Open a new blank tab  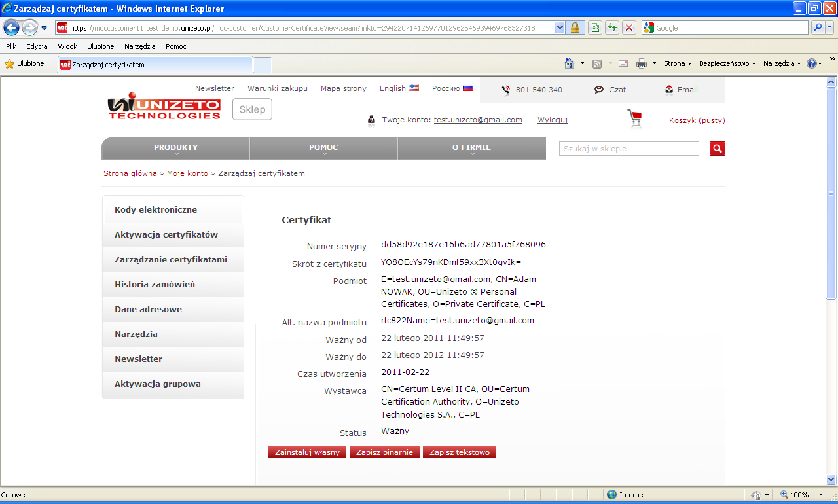[263, 65]
